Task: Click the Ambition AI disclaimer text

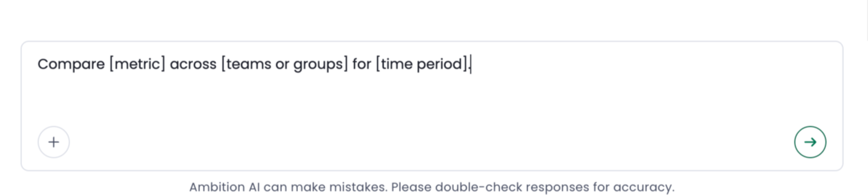Action: coord(431,187)
